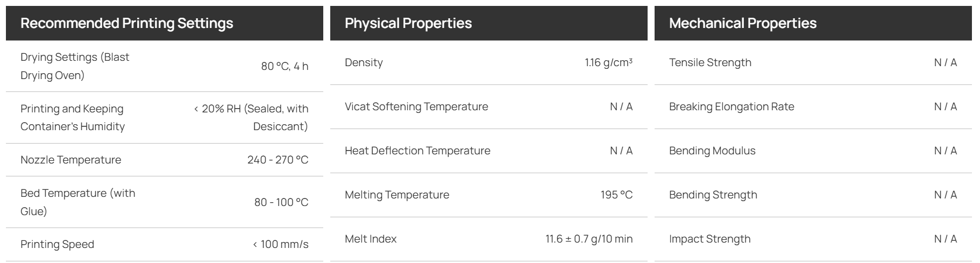Click the 80 °C, 4 h value
Screen dimensions: 980x263
(285, 66)
